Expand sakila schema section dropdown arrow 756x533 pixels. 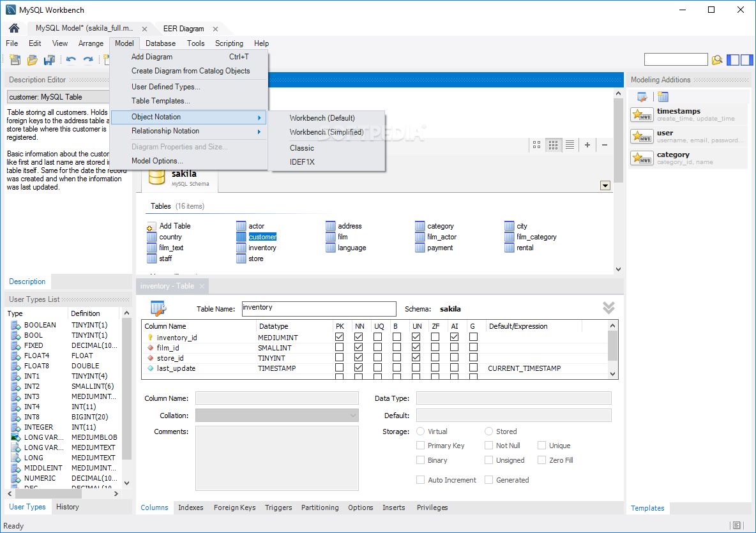pos(605,186)
